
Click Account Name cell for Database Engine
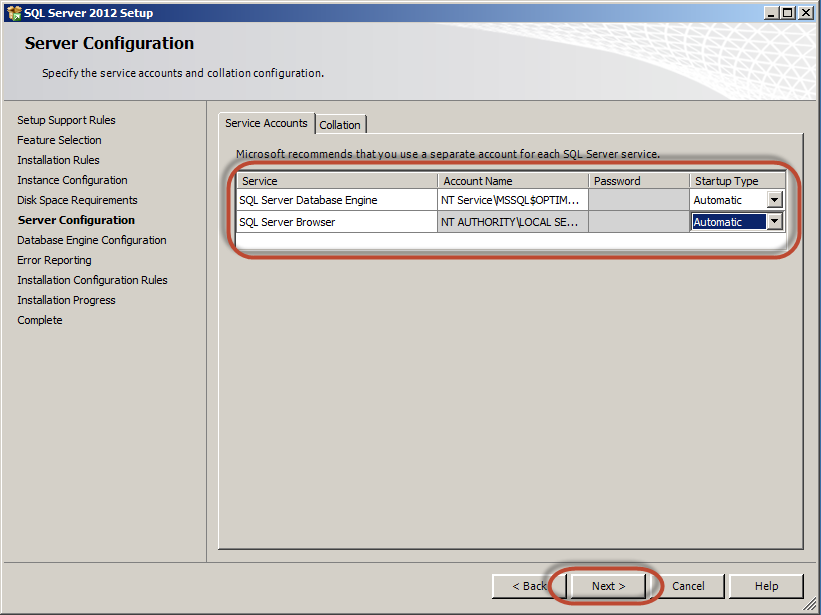point(512,200)
